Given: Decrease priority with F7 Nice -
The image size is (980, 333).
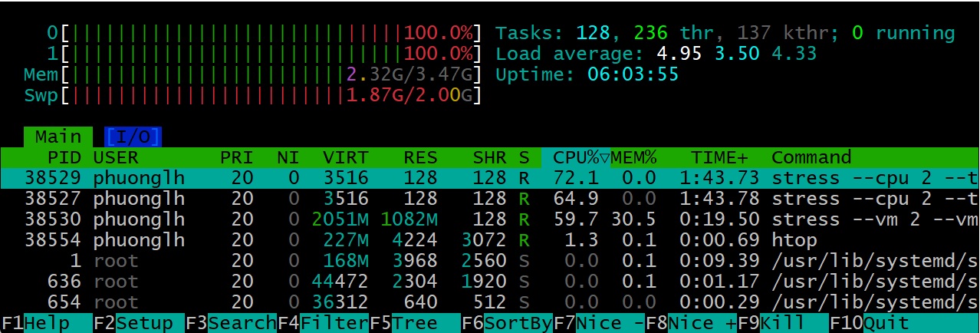Looking at the screenshot, I should pyautogui.click(x=599, y=323).
